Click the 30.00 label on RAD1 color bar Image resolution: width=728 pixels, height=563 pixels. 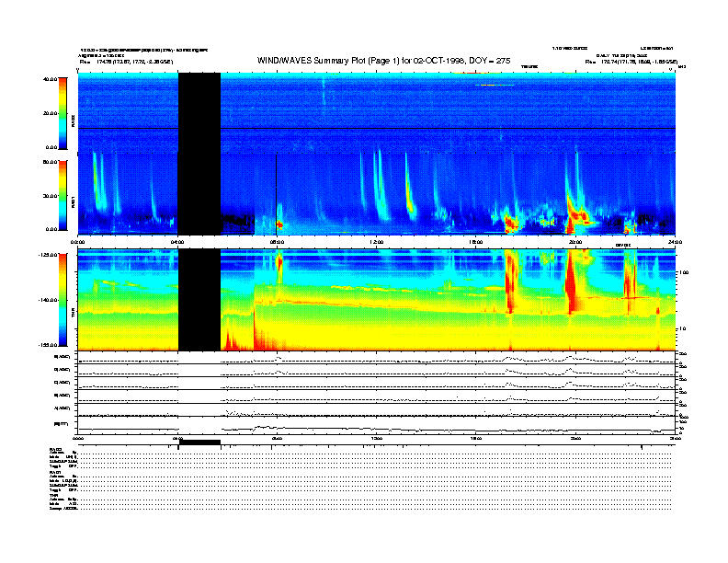pos(50,196)
